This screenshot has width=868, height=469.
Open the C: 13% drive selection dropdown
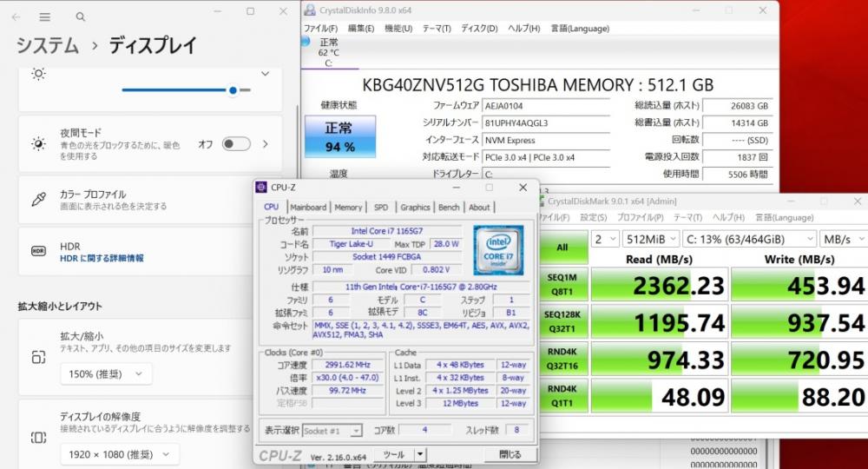coord(749,239)
